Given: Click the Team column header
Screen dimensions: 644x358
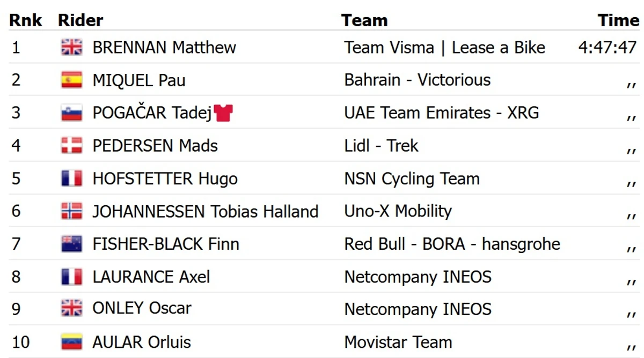Looking at the screenshot, I should tap(364, 20).
